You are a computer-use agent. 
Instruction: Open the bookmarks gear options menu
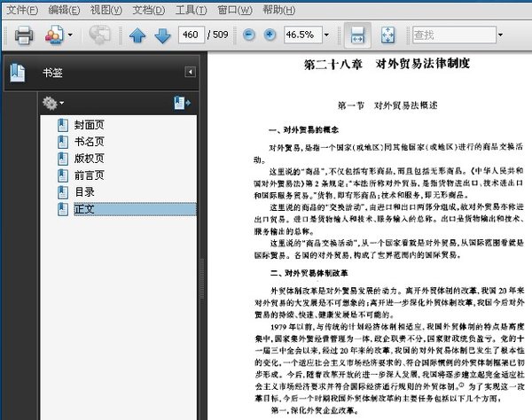point(53,103)
